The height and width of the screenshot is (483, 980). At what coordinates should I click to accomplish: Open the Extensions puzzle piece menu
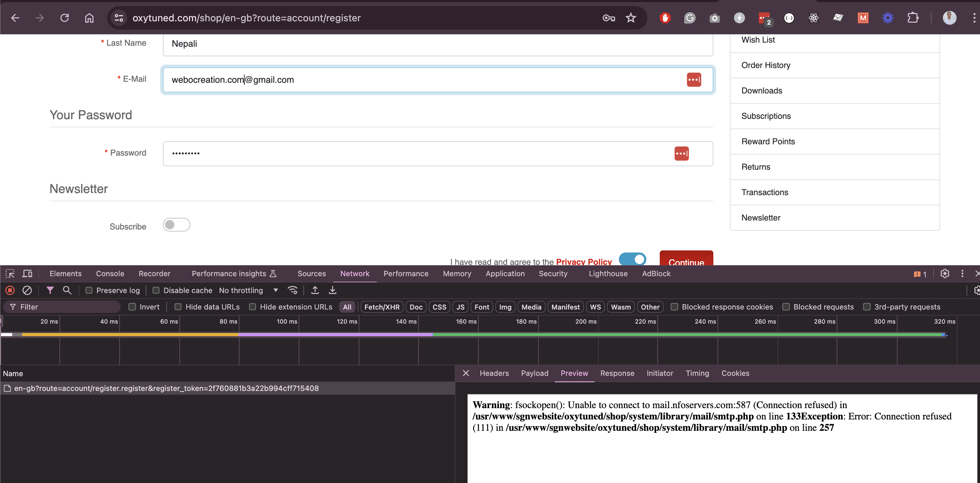(913, 18)
